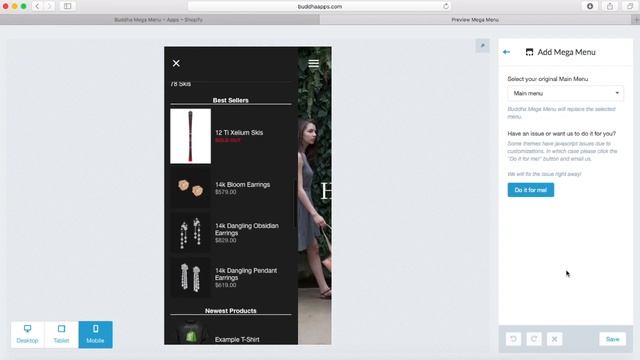640x360 pixels.
Task: Click the buddhaapps.com address bar
Action: click(x=320, y=7)
